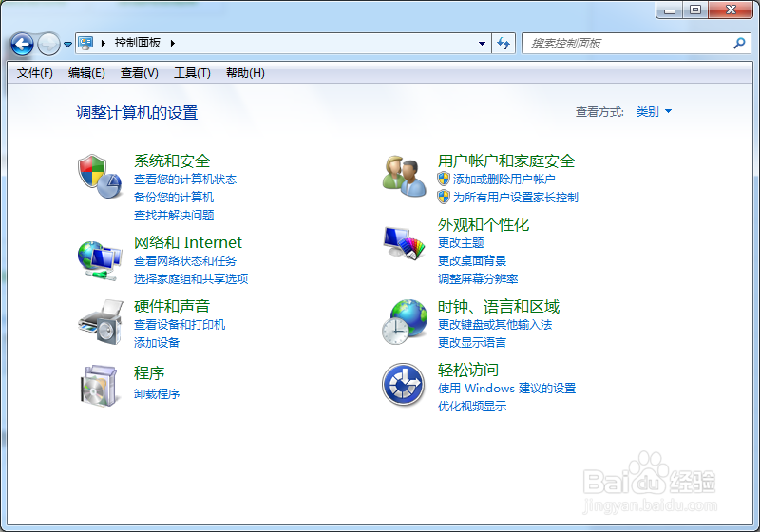Click 更改主题 link
Image resolution: width=760 pixels, height=532 pixels.
461,243
